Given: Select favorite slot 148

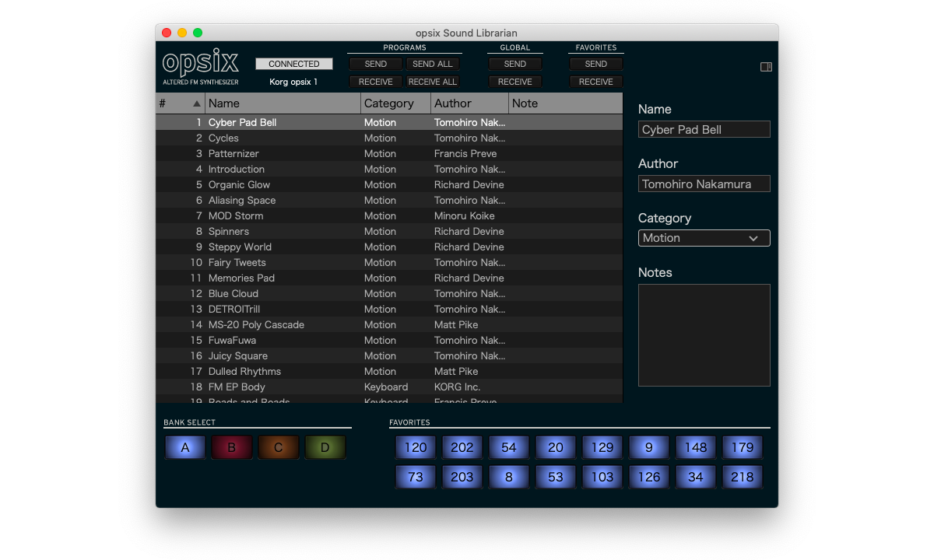Looking at the screenshot, I should tap(696, 447).
